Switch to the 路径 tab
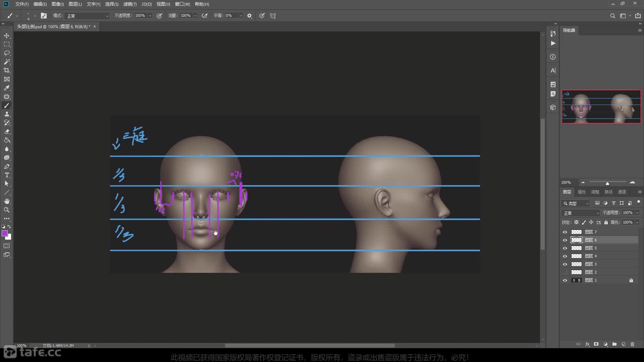The width and height of the screenshot is (644, 362). pos(608,192)
